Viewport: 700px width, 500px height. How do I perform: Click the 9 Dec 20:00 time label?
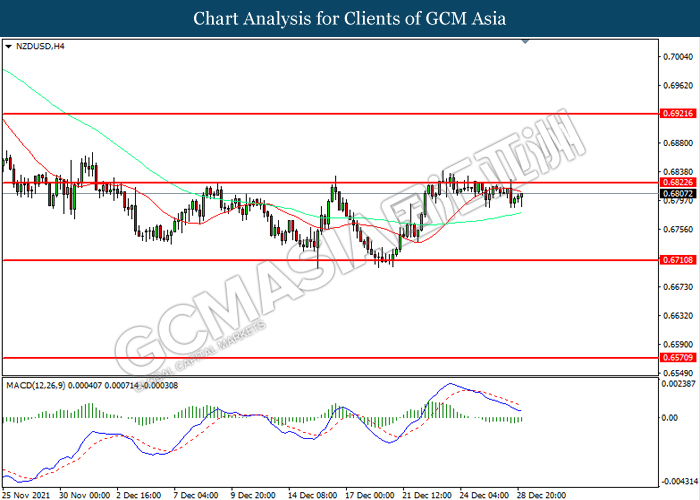point(254,495)
